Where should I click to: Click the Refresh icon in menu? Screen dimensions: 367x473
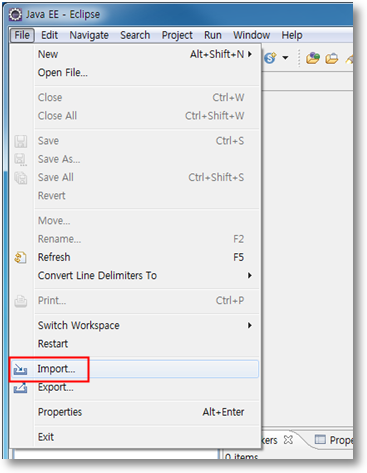(21, 257)
